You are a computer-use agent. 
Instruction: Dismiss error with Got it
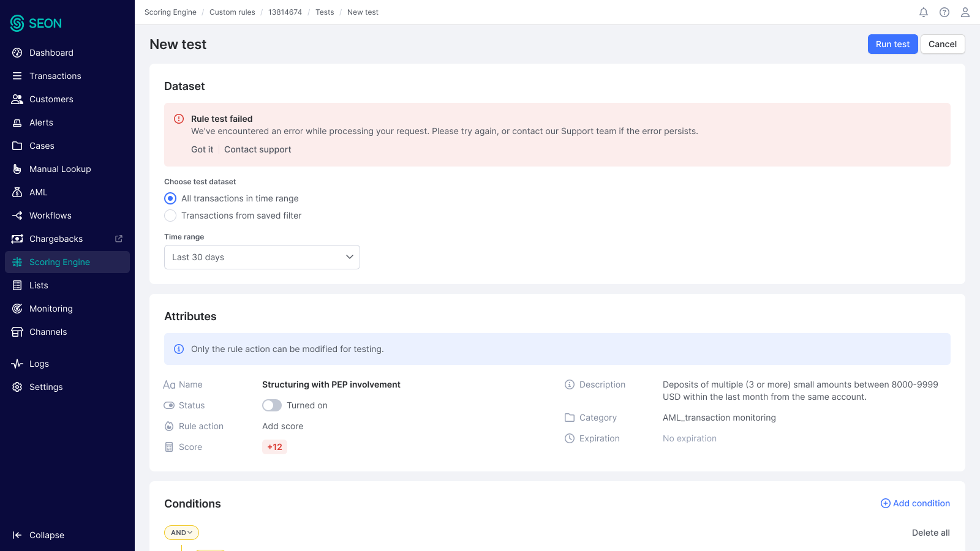coord(202,149)
